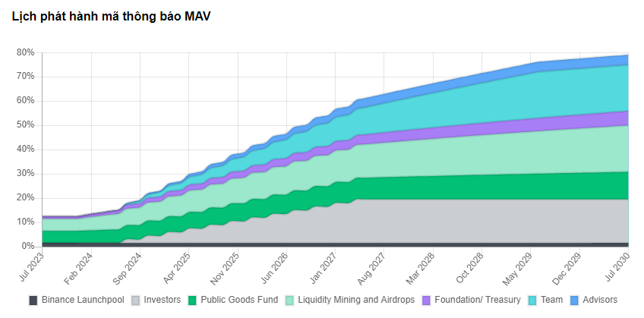This screenshot has height=318, width=644.
Task: Click the 80% y-axis label
Action: [x=26, y=52]
